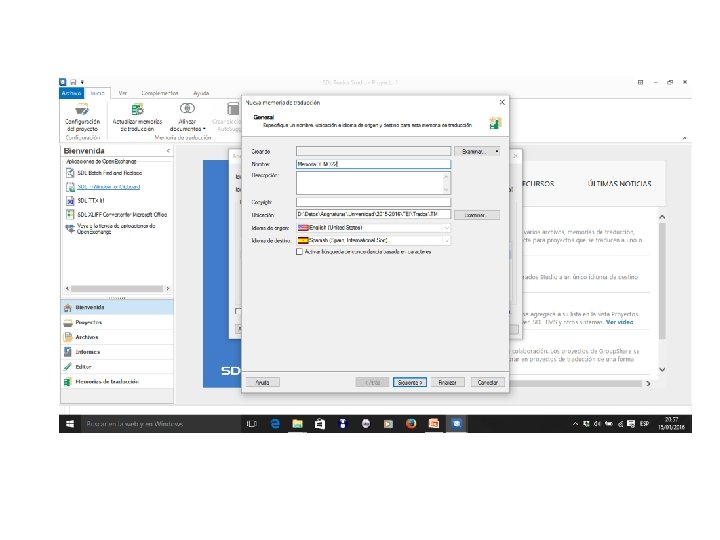This screenshot has width=720, height=540.
Task: Open the Windows Start menu
Action: point(70,424)
